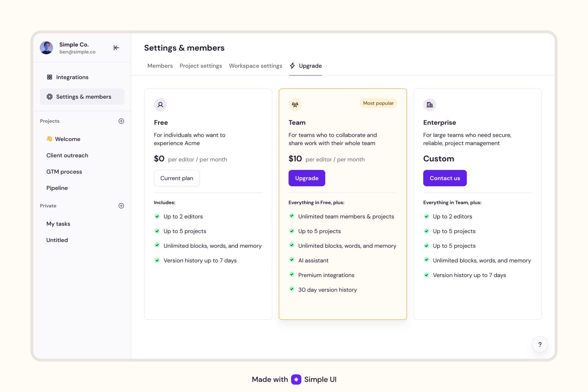Click the team icon on Team plan card
This screenshot has width=588, height=392.
(x=295, y=105)
